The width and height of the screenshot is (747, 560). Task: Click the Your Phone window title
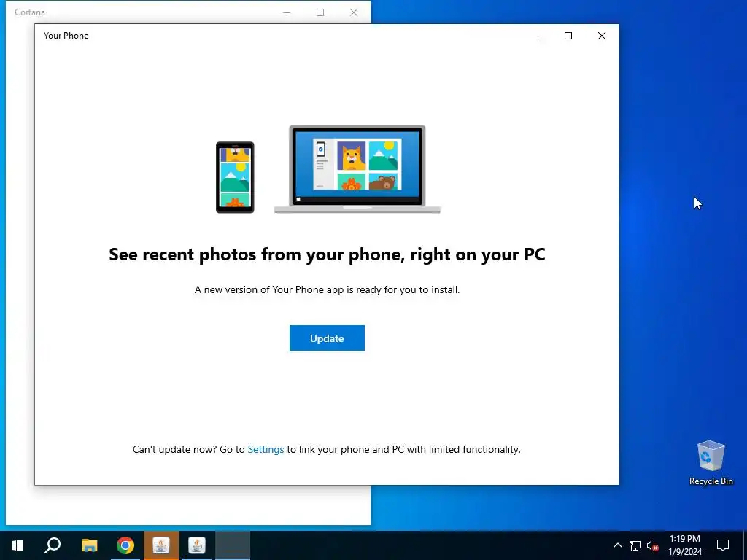[66, 36]
